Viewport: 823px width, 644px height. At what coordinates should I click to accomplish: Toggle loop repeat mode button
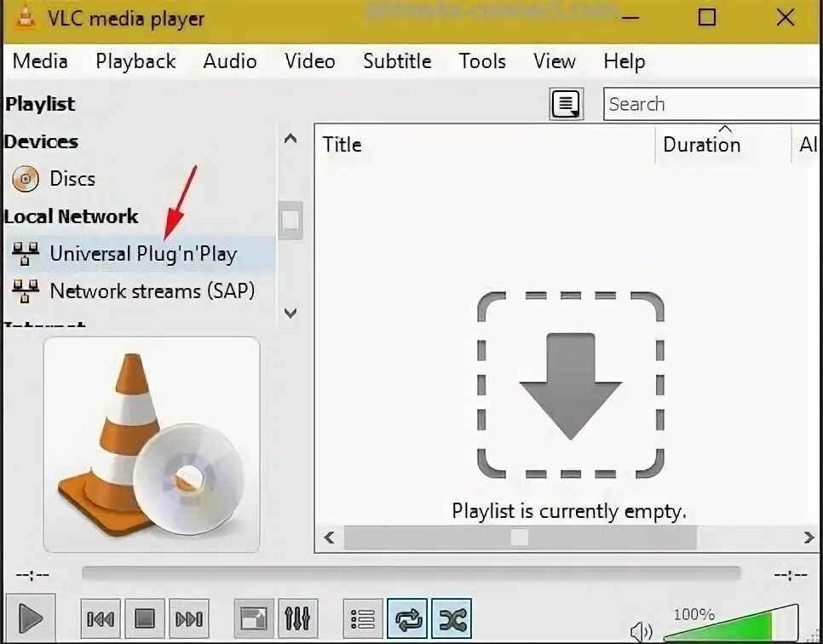(x=407, y=618)
